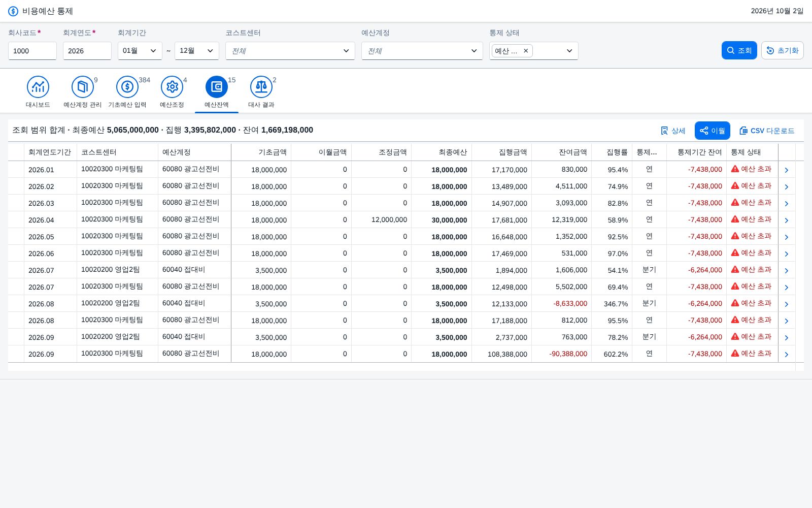Focus the 회사코드 input field
Viewport: 812px width, 508px height.
click(x=32, y=51)
